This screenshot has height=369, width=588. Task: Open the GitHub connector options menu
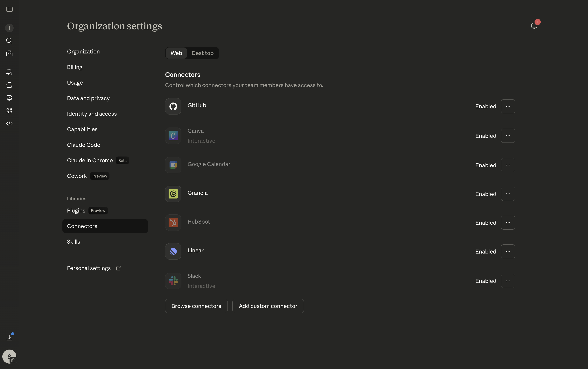tap(508, 106)
